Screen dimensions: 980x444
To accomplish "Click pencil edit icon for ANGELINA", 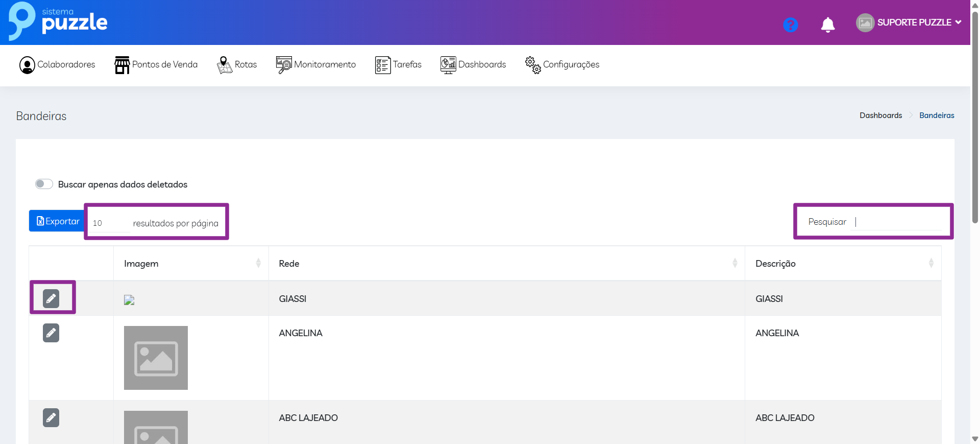I will pos(51,333).
